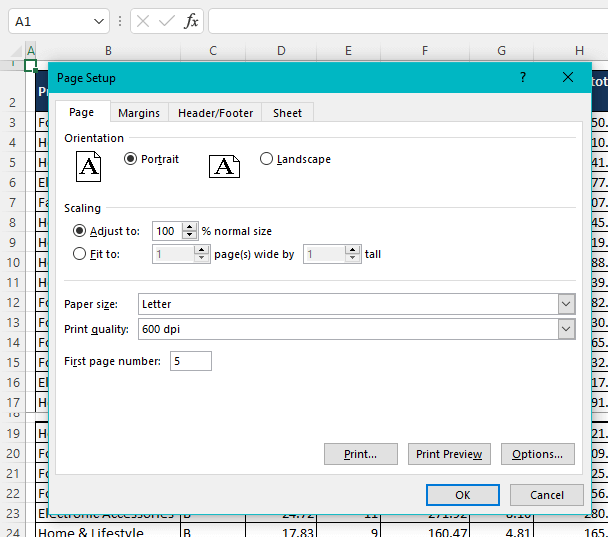Select column D header

pos(281,51)
